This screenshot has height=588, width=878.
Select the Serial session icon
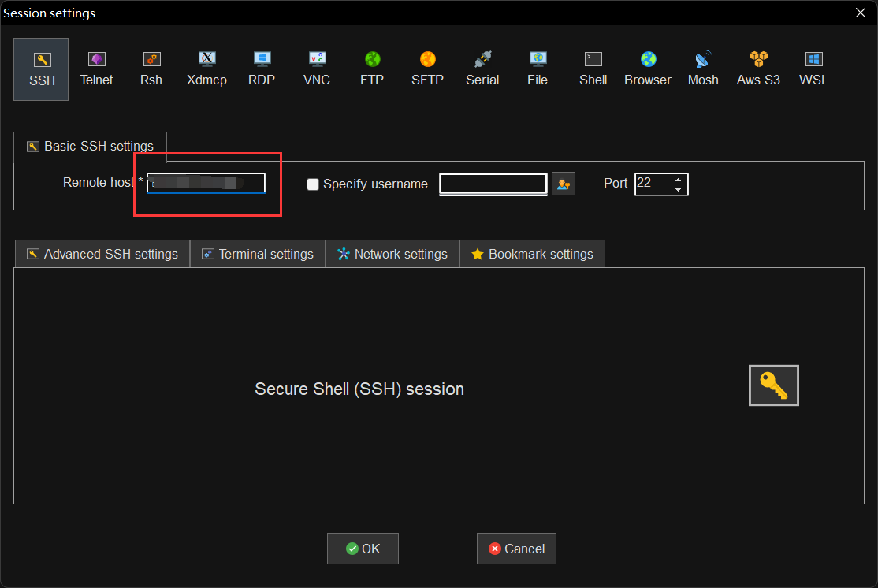tap(482, 69)
